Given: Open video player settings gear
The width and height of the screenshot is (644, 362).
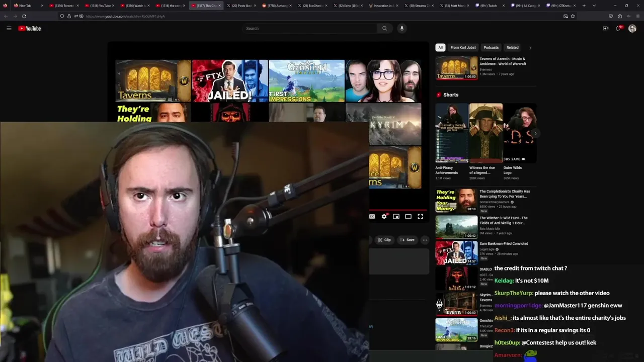Looking at the screenshot, I should [384, 216].
